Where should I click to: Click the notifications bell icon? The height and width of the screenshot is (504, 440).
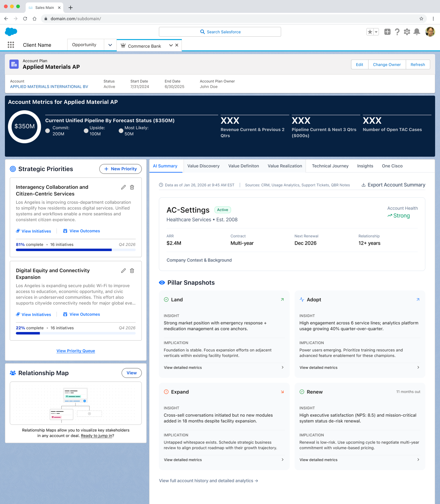[416, 32]
